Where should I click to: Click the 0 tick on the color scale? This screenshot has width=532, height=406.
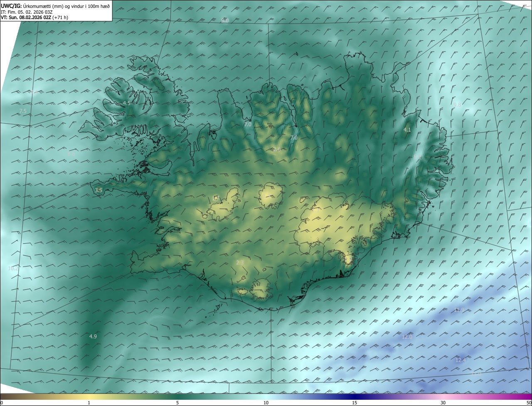[2, 403]
